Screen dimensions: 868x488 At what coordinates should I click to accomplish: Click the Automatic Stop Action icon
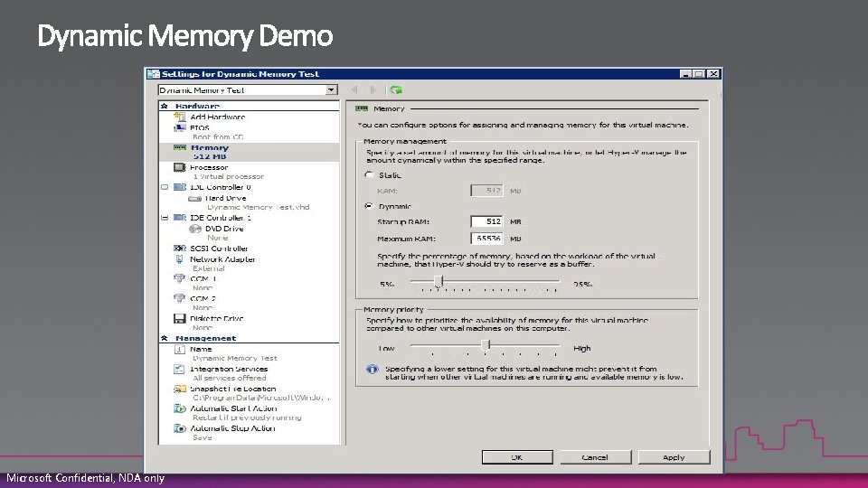(179, 428)
